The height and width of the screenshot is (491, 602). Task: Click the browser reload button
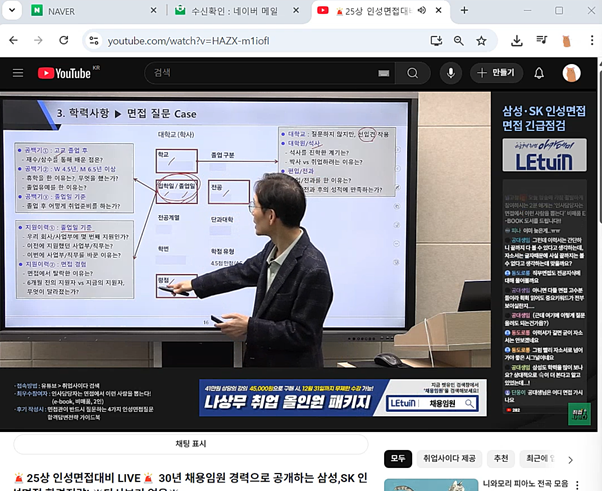pos(63,41)
